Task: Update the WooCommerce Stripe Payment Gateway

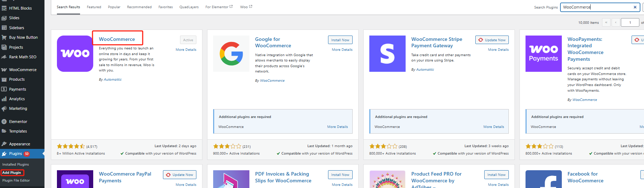Action: click(x=492, y=40)
